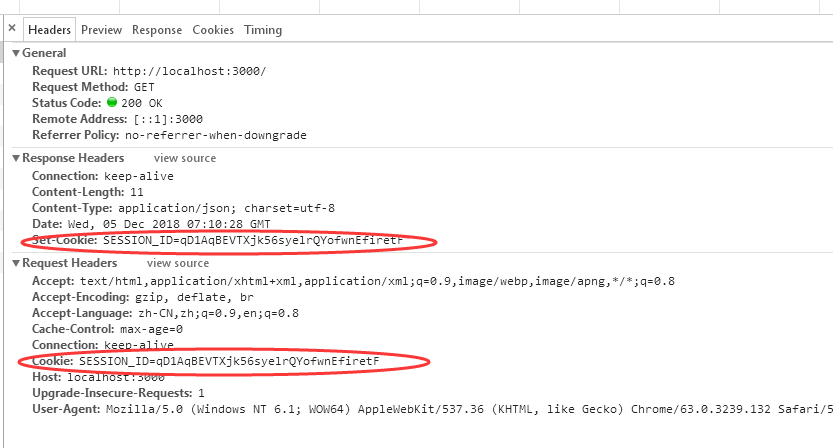Collapse the Request Headers section
Viewport: 833px width, 448px height.
[x=16, y=263]
